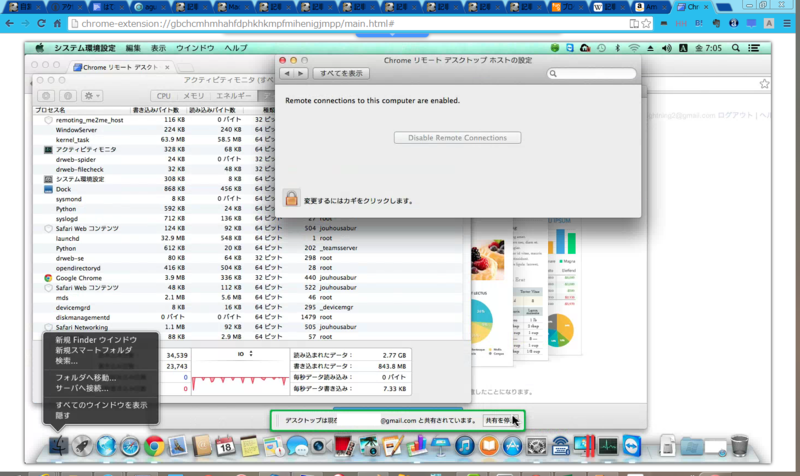Launch iTunes music note in the Dock
Viewport: 800px width, 476px height.
[x=464, y=446]
